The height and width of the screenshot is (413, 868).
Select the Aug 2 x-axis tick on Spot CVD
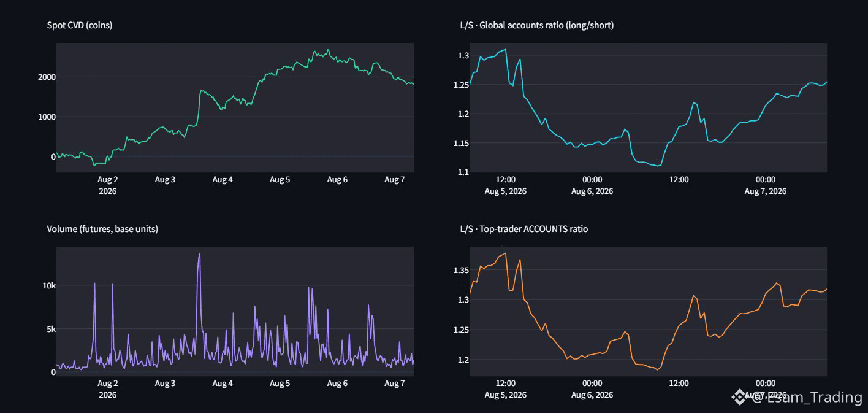pyautogui.click(x=107, y=180)
